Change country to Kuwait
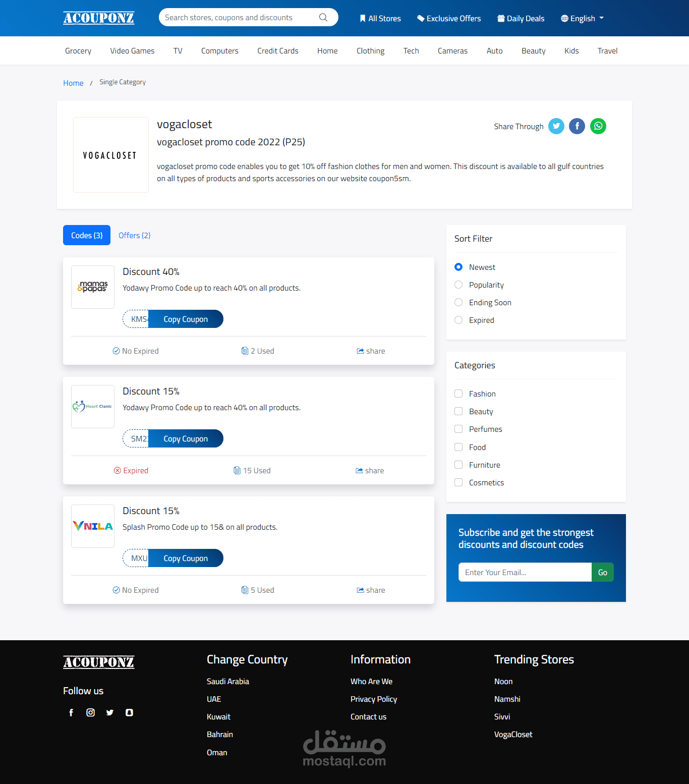The image size is (689, 784). 218,716
